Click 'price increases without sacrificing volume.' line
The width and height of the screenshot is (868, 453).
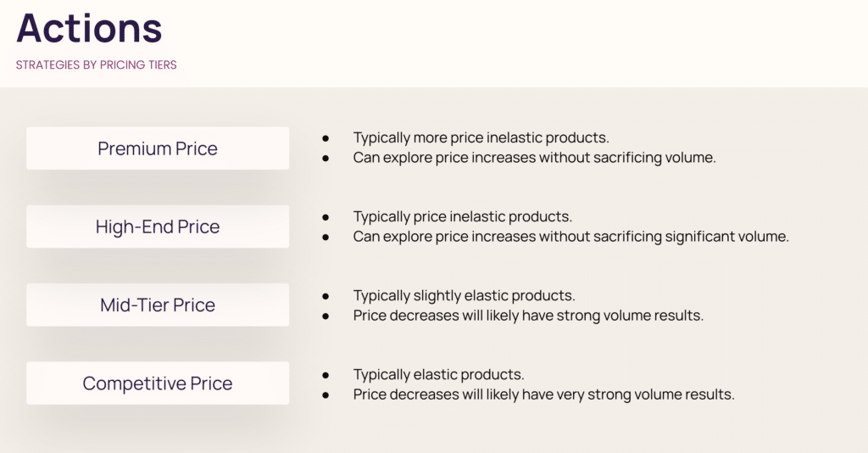534,158
